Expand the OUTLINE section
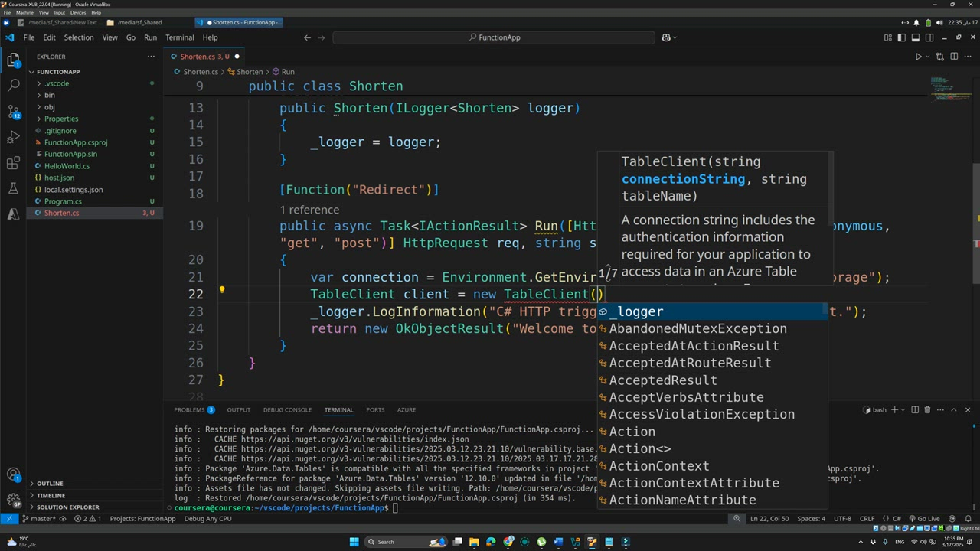This screenshot has height=551, width=980. (x=50, y=484)
